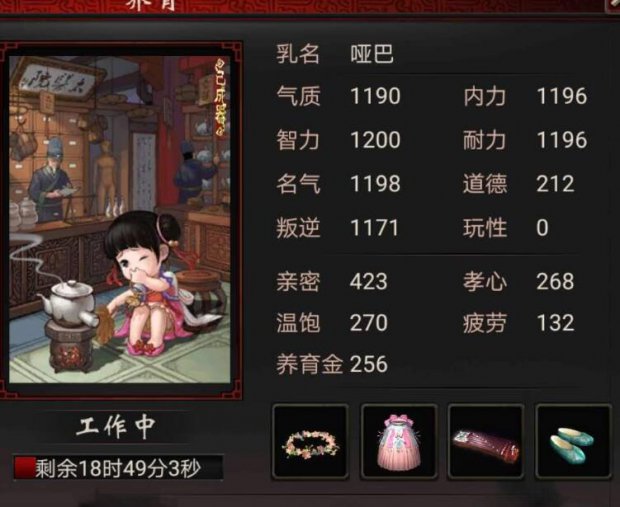The image size is (620, 507).
Task: Click the nickname 哑巴 field
Action: [x=372, y=53]
